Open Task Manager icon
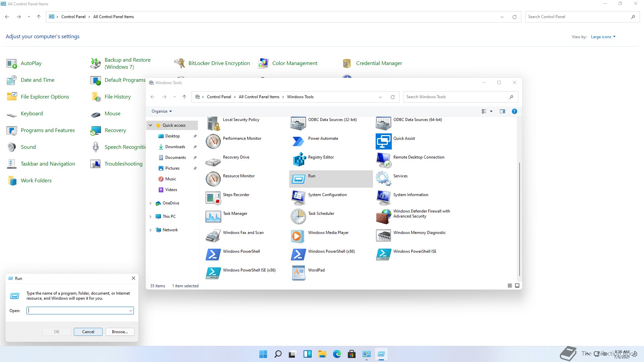 coord(213,217)
